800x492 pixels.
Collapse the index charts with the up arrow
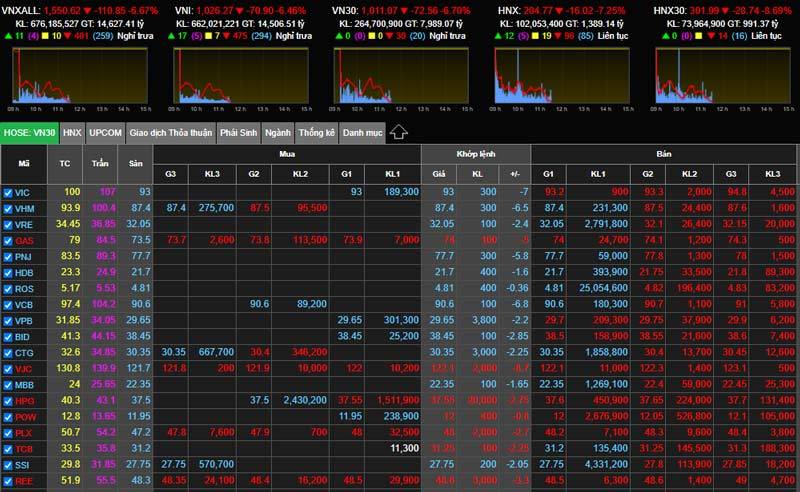(398, 132)
